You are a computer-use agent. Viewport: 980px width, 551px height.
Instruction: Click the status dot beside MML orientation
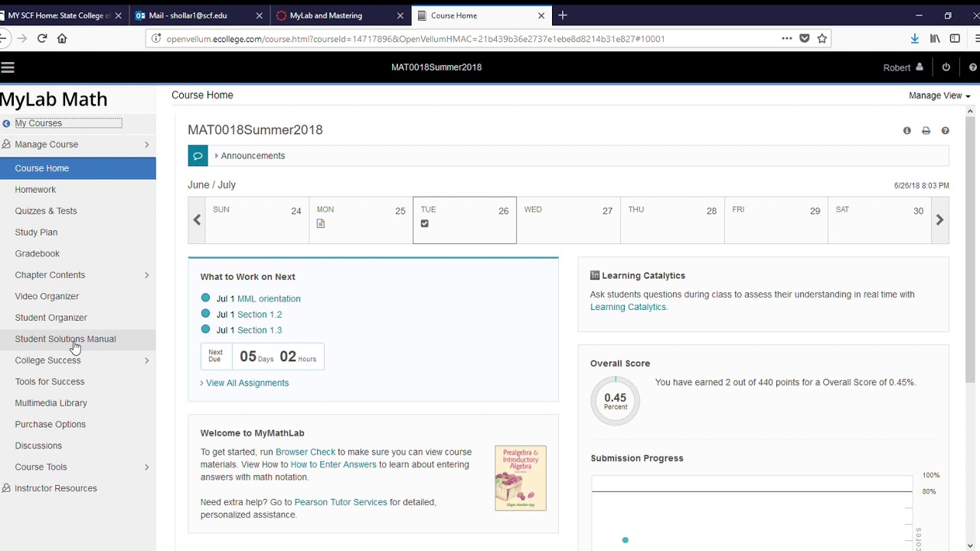click(x=205, y=298)
